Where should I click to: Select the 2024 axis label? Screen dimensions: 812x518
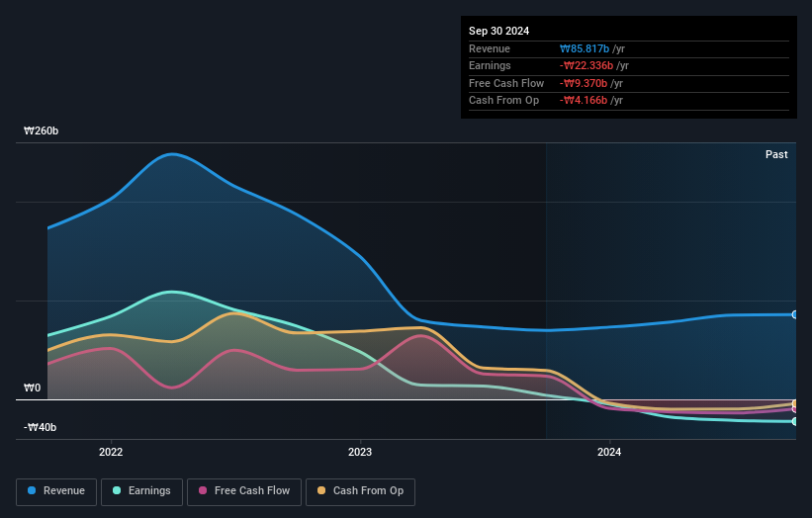click(609, 452)
